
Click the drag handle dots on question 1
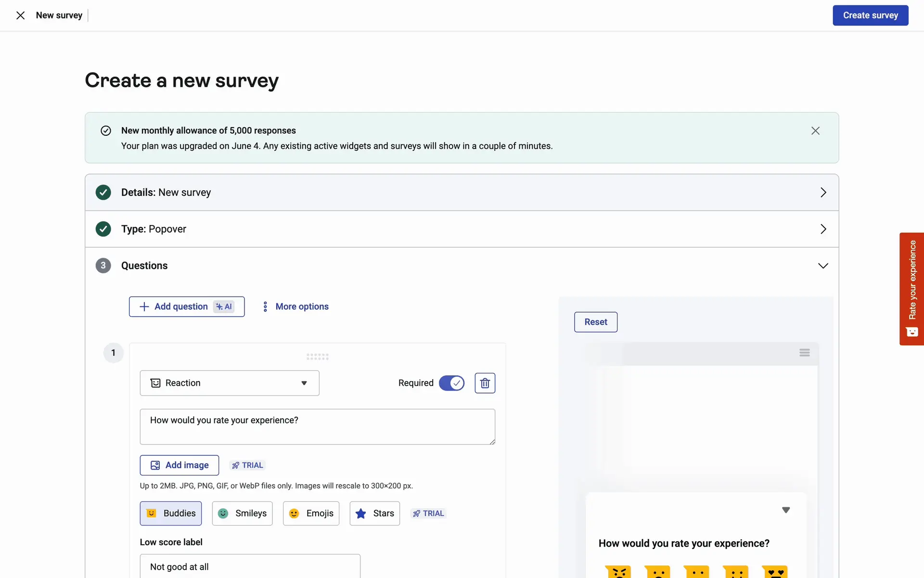[x=318, y=357]
